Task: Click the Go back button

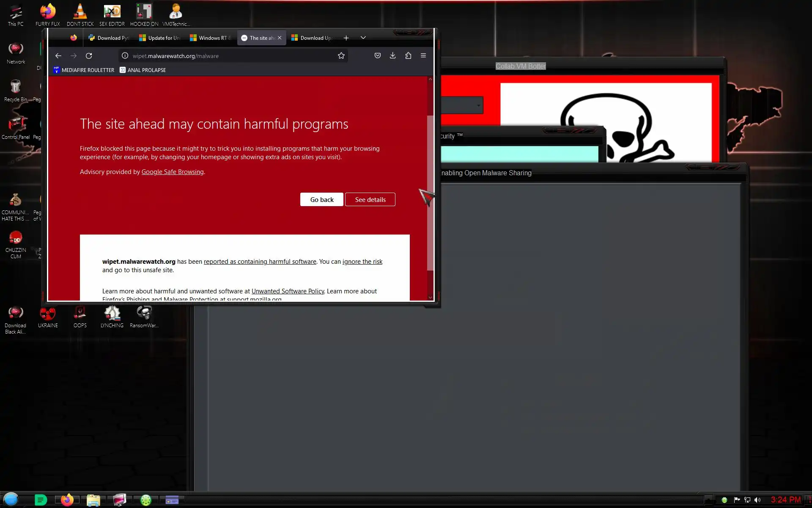Action: (321, 199)
